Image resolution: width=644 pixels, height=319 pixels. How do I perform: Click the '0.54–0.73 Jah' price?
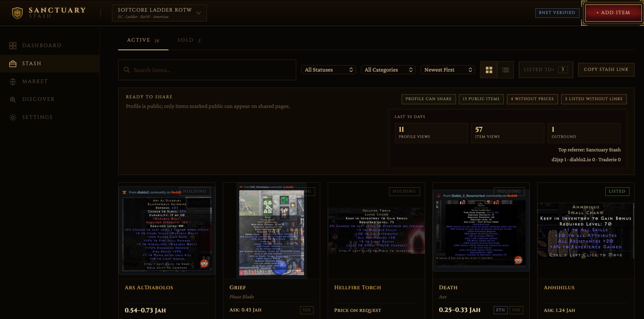(145, 310)
